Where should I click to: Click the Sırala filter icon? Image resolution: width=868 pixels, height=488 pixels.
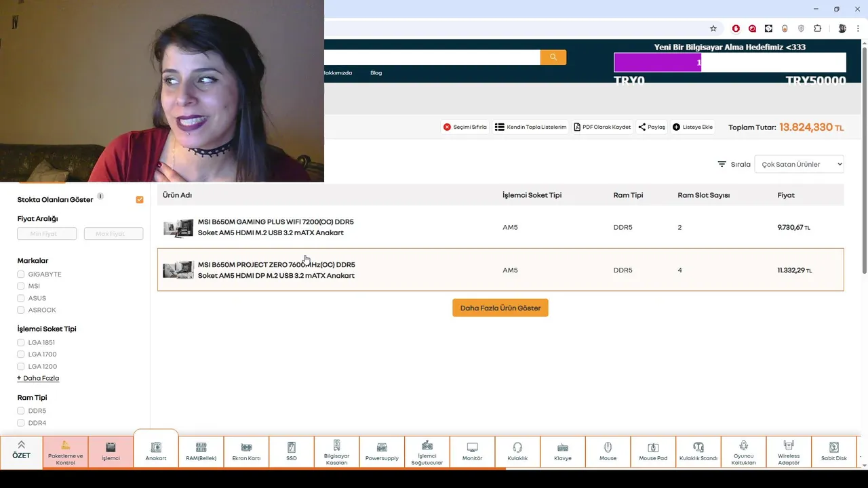(722, 164)
